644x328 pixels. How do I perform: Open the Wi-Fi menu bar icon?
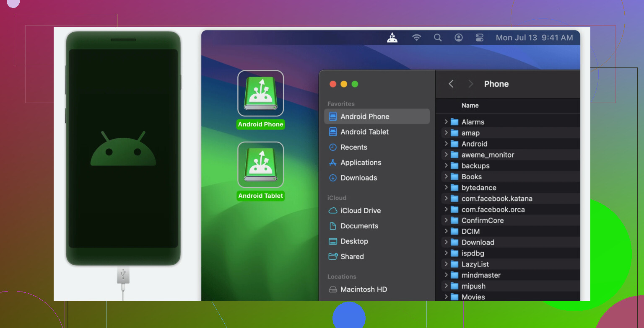tap(416, 38)
